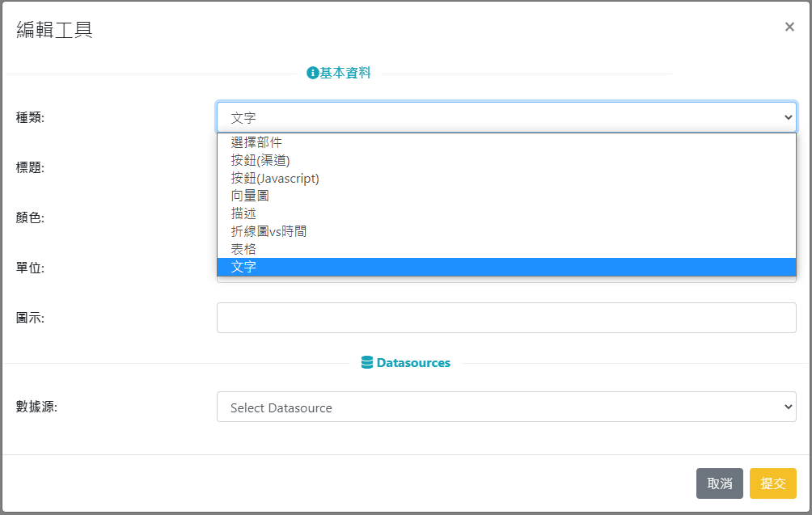Image resolution: width=812 pixels, height=515 pixels.
Task: Click the Datasources section heading
Action: tap(413, 363)
